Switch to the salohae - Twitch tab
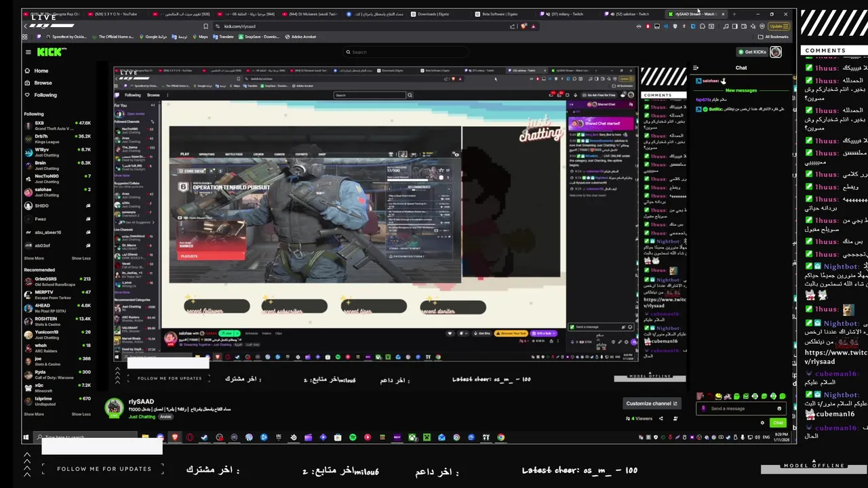This screenshot has width=868, height=488. pyautogui.click(x=631, y=14)
